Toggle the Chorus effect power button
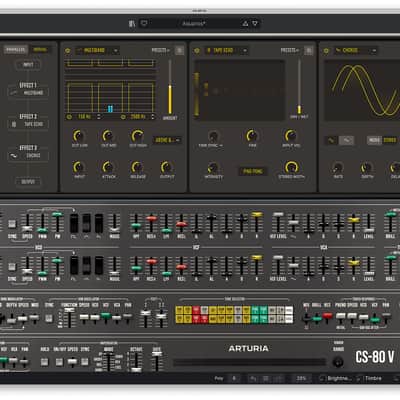 coord(326,51)
